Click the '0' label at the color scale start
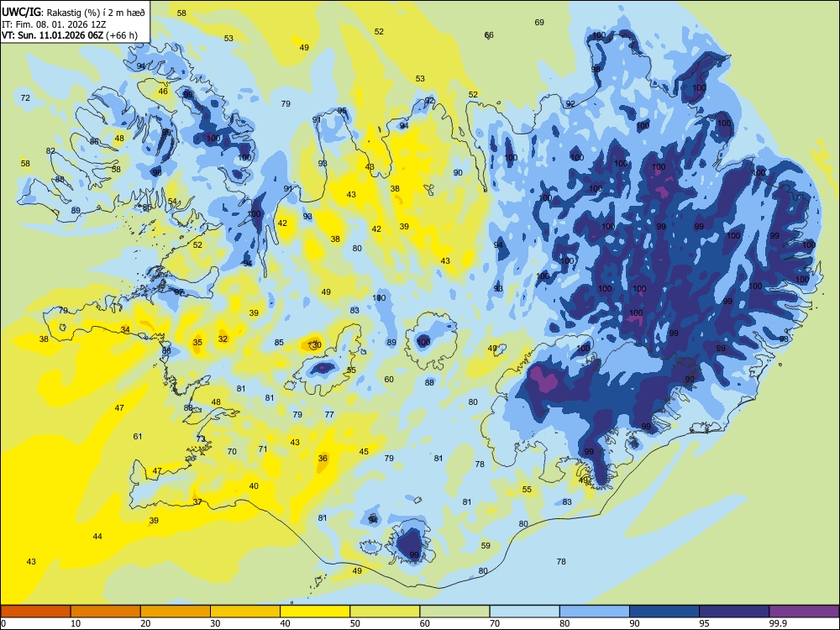The height and width of the screenshot is (630, 840). [3, 623]
